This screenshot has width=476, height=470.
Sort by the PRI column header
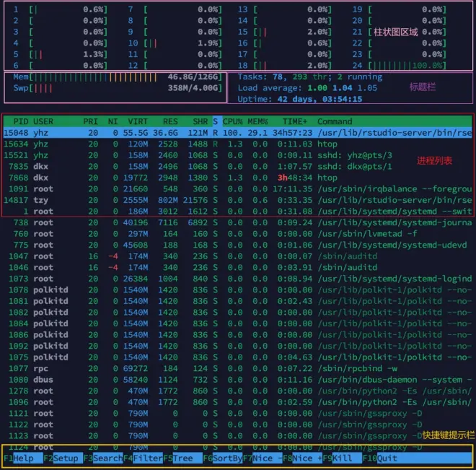click(x=90, y=121)
